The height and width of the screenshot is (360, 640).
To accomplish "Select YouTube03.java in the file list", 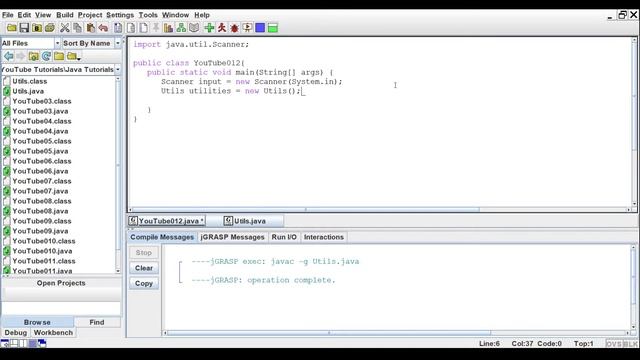I will (40, 111).
